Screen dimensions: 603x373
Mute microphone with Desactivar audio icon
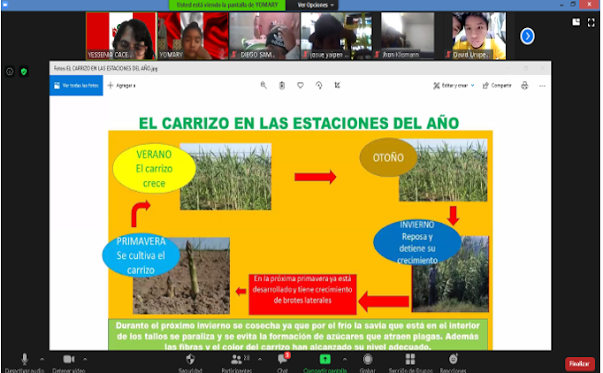(x=24, y=360)
